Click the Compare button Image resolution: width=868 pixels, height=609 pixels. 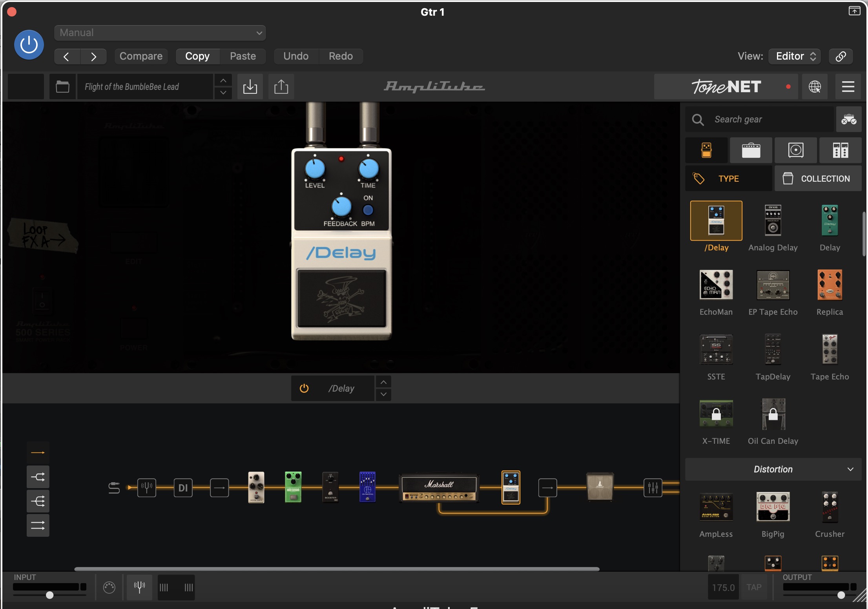pos(141,56)
